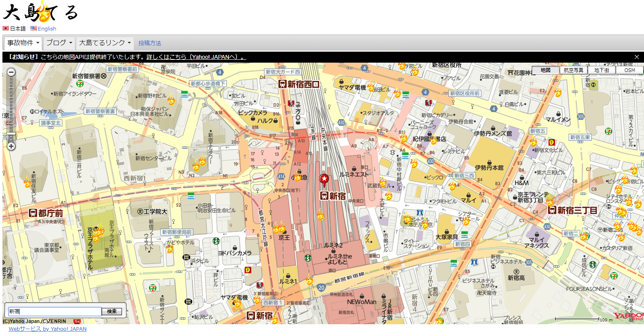The width and height of the screenshot is (644, 336).
Task: Click the parking icon near 新宿文化ビル
Action: click(x=551, y=142)
